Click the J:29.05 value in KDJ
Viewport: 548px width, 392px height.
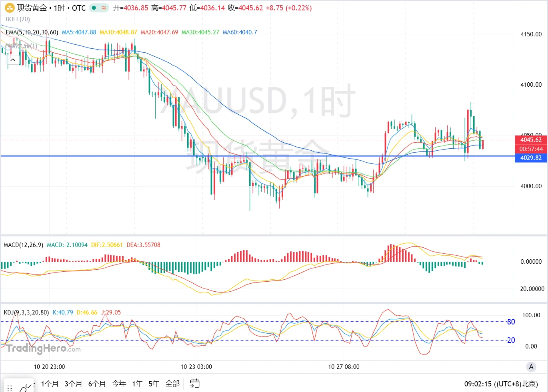111,312
